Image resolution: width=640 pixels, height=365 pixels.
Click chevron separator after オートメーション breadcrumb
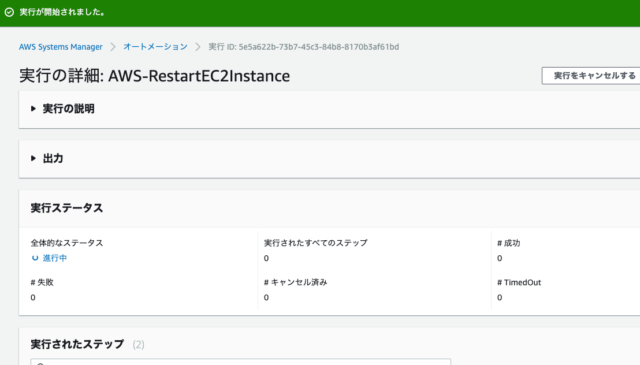pos(198,47)
